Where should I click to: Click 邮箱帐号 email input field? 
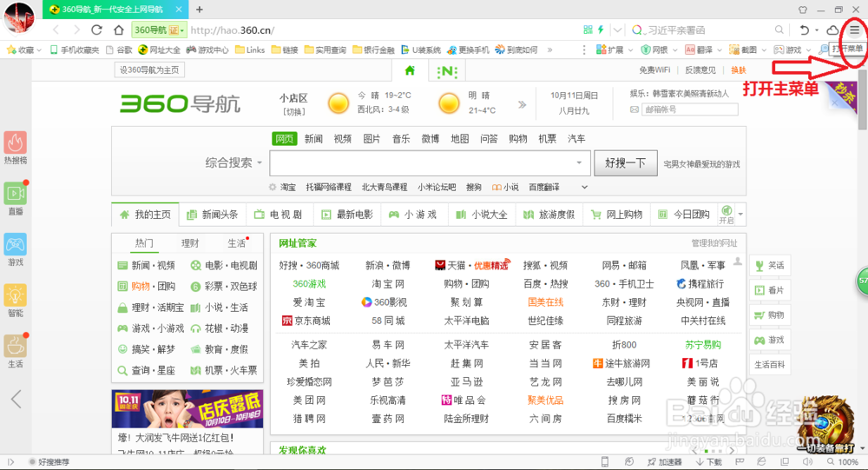point(690,109)
